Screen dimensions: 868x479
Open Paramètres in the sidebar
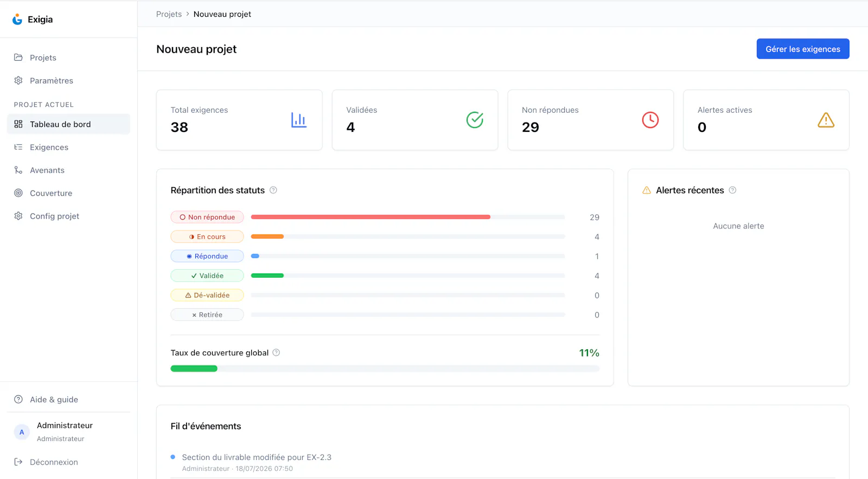point(68,80)
